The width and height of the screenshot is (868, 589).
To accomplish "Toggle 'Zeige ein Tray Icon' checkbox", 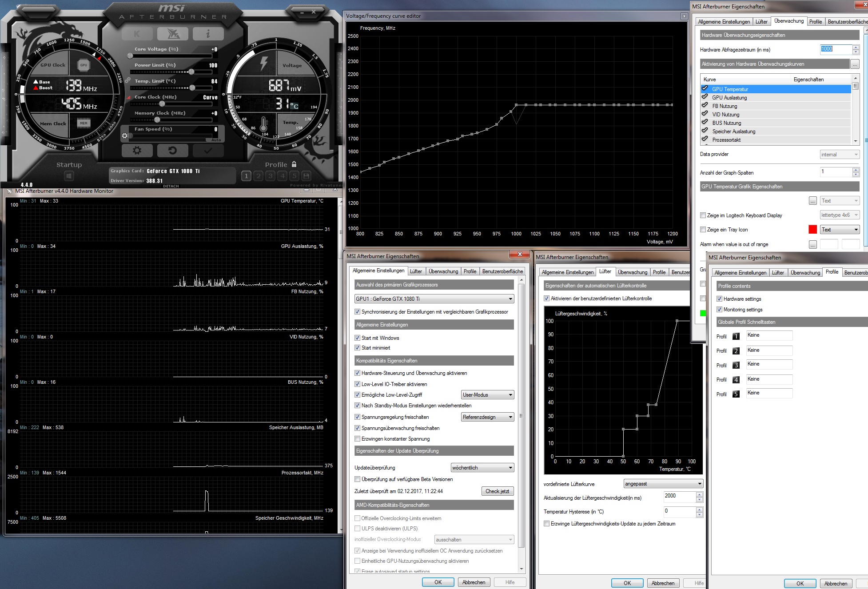I will pos(703,230).
